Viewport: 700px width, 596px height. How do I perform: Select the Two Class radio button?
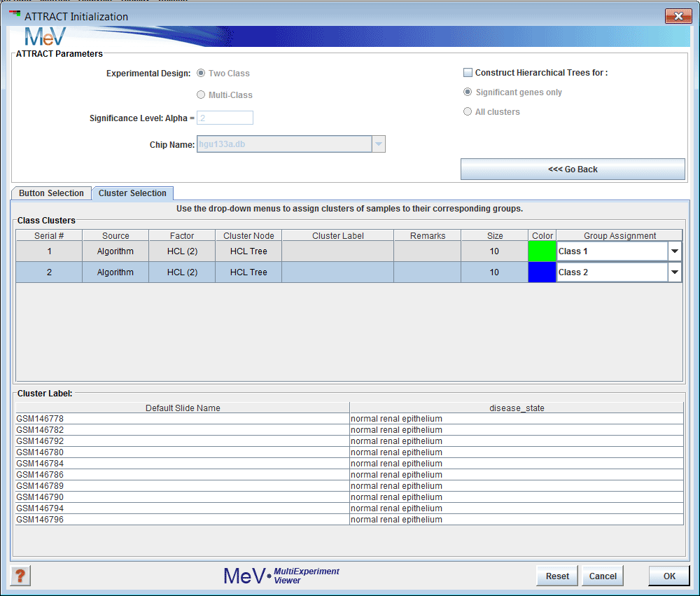(202, 74)
